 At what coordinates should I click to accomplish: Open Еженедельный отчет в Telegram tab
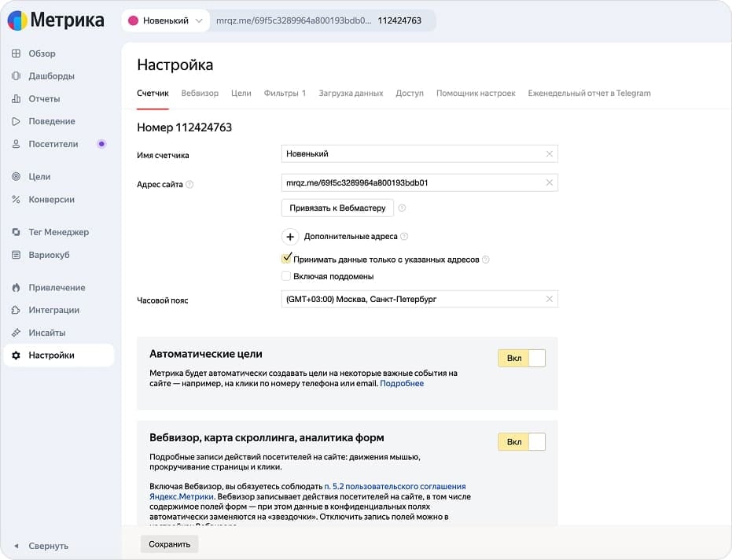click(x=589, y=93)
